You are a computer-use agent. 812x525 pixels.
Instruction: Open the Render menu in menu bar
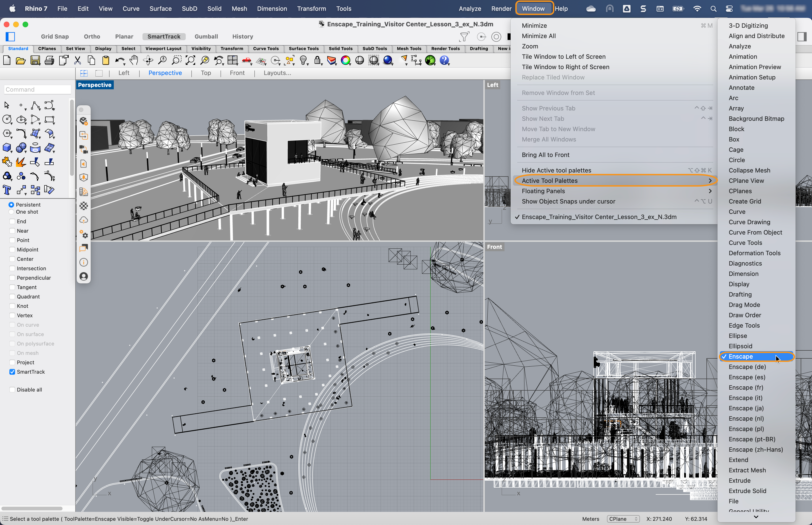[x=501, y=8]
